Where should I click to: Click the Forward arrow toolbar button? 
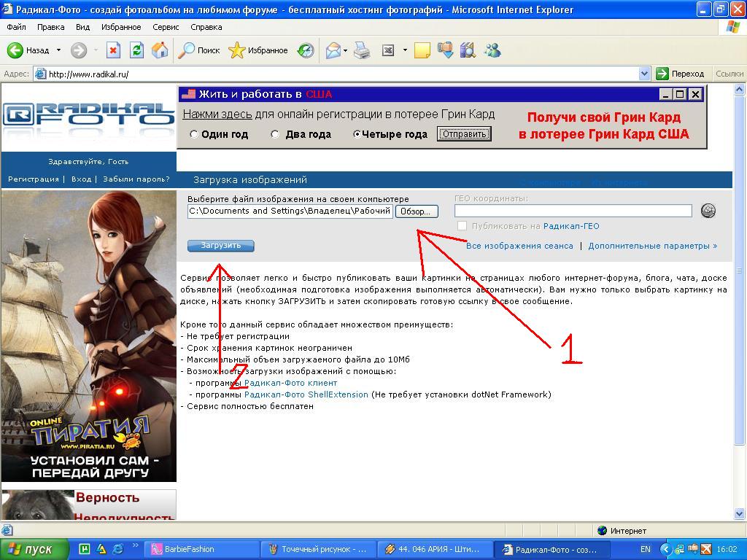tap(79, 50)
